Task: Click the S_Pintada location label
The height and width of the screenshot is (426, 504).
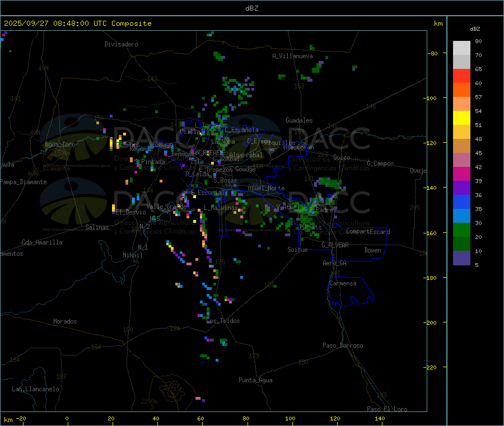Action: click(150, 162)
